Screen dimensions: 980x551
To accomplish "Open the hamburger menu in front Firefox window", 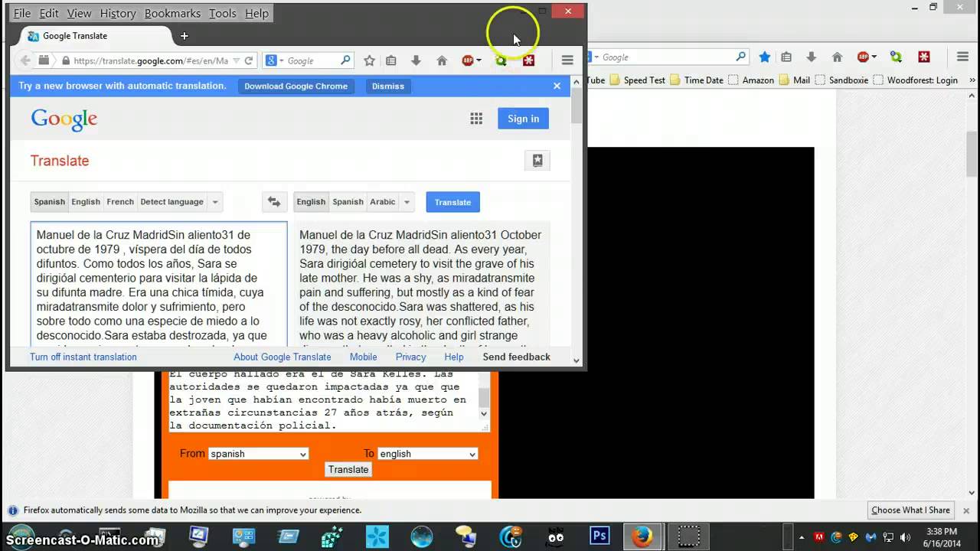I will [567, 60].
